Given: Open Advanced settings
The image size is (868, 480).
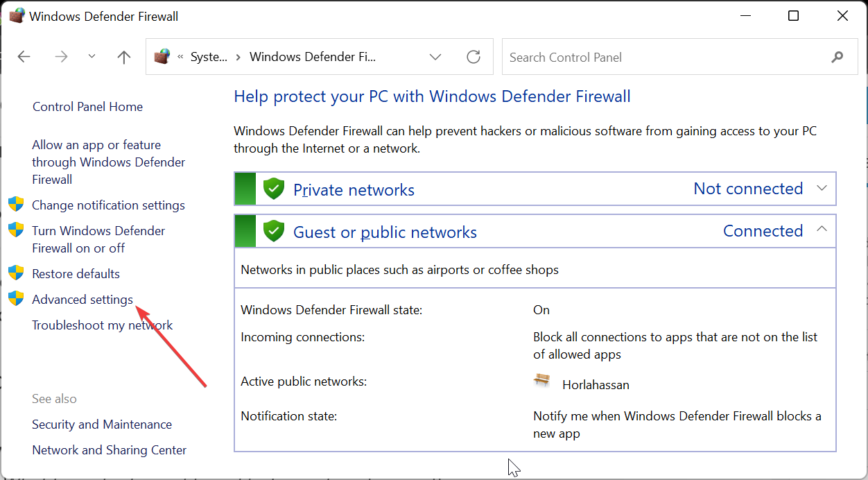Looking at the screenshot, I should tap(83, 300).
